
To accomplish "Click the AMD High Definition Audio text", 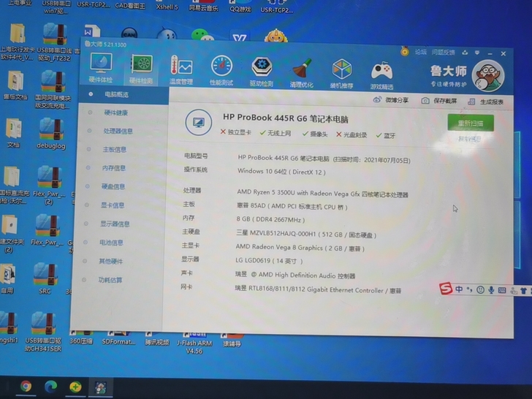I will [x=295, y=275].
